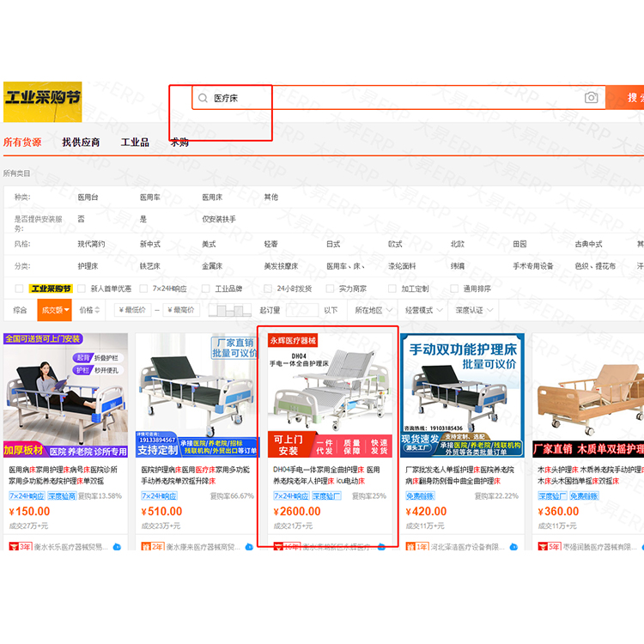Go to the 工业品 tab
644x644 pixels.
pos(135,142)
